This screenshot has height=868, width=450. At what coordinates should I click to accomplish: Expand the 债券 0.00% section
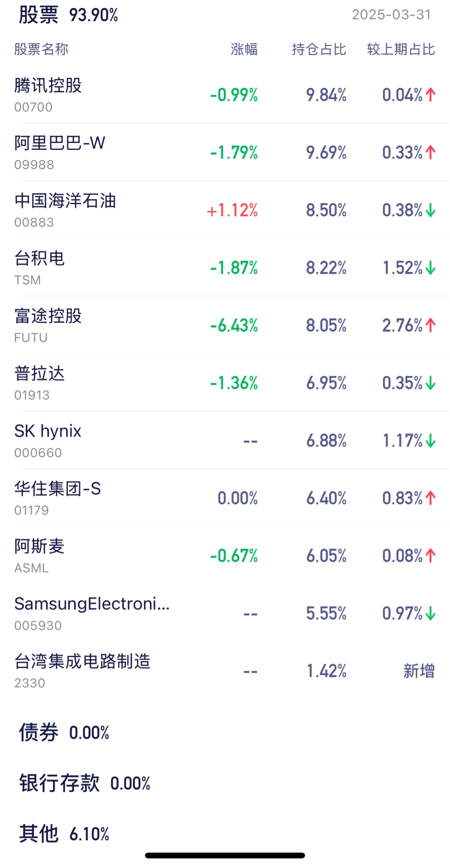pyautogui.click(x=64, y=733)
